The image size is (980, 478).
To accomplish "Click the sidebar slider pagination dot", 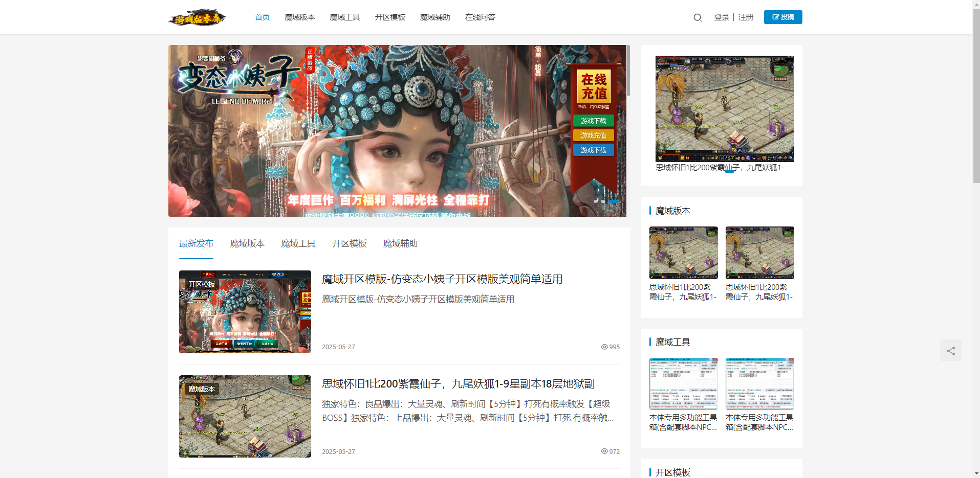I will click(x=729, y=172).
